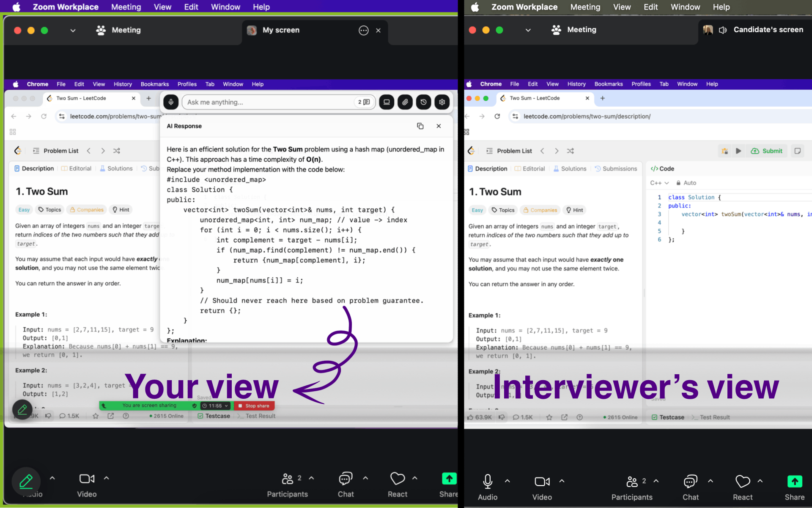This screenshot has height=508, width=812.
Task: Expand audio options caret in interviewer's Zoom
Action: coord(507,481)
